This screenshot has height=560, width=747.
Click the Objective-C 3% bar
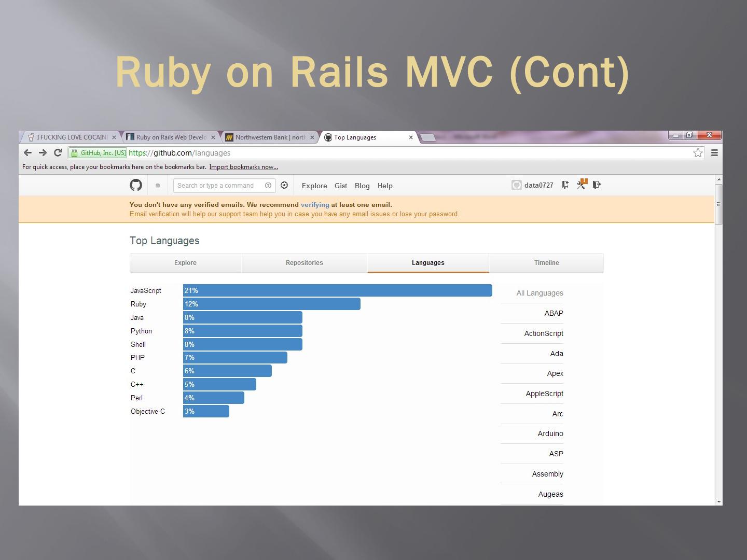(x=206, y=411)
